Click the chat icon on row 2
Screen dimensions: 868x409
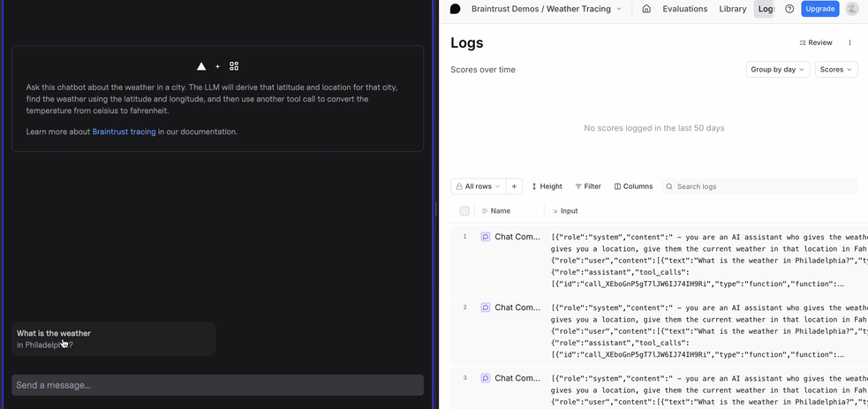click(x=486, y=307)
